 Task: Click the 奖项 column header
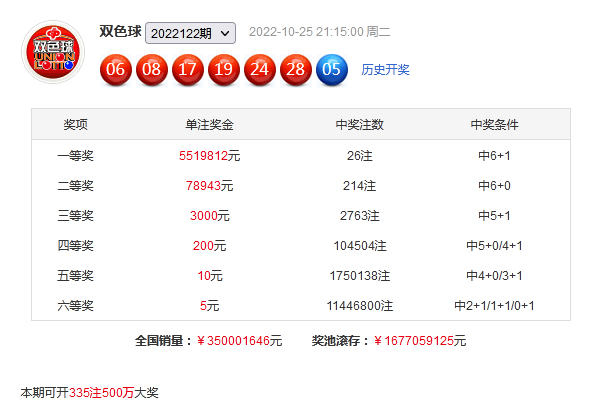coord(76,125)
